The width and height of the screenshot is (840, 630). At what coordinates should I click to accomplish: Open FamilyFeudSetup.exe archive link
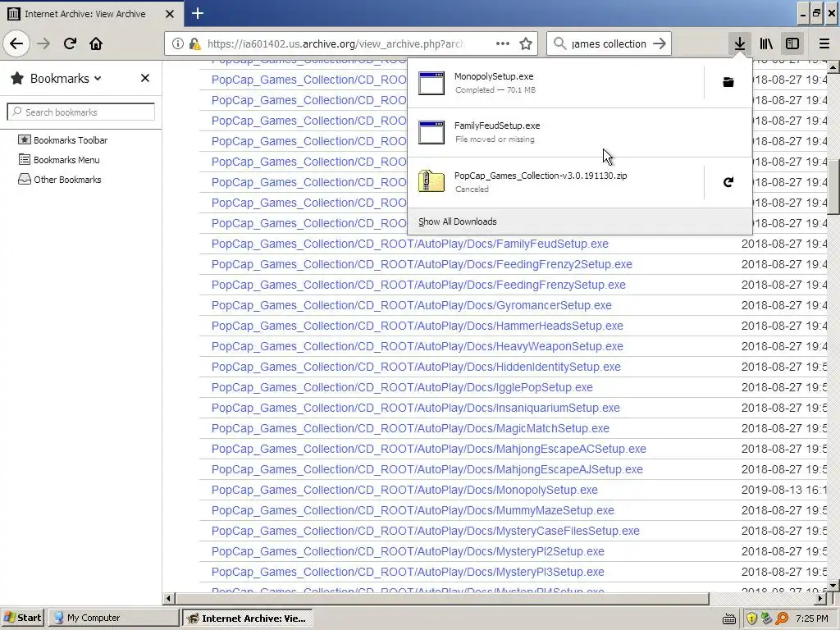(x=410, y=244)
